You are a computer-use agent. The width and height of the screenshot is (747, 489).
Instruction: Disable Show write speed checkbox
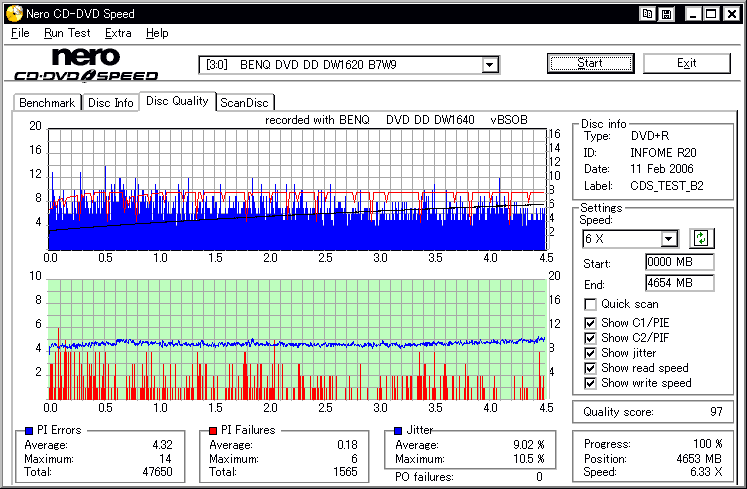click(x=591, y=383)
